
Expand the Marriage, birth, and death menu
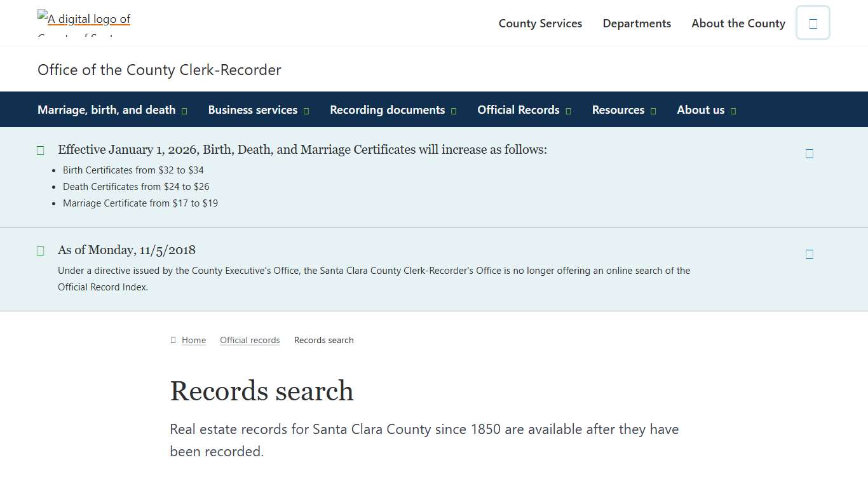(185, 110)
